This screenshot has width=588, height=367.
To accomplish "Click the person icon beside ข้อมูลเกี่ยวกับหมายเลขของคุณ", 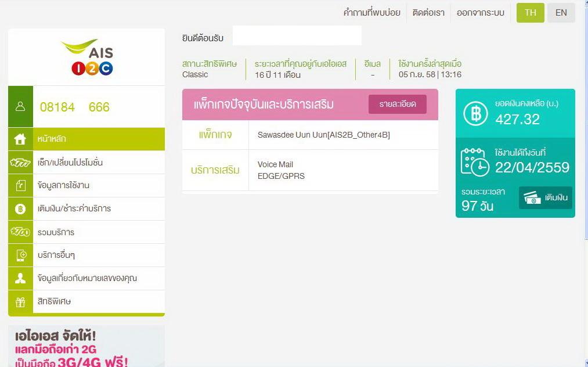I will 20,278.
